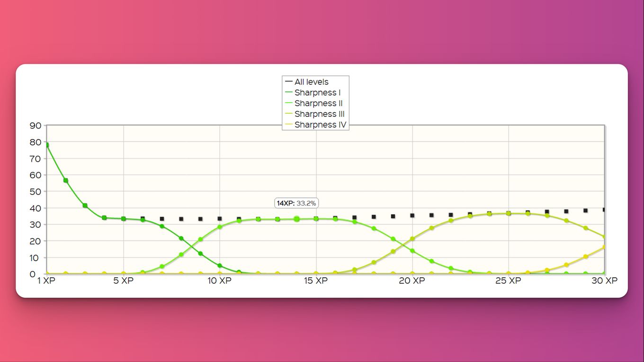Click the Sharpness III point at 30 XP
Viewport: 644px width, 362px height.
(605, 237)
